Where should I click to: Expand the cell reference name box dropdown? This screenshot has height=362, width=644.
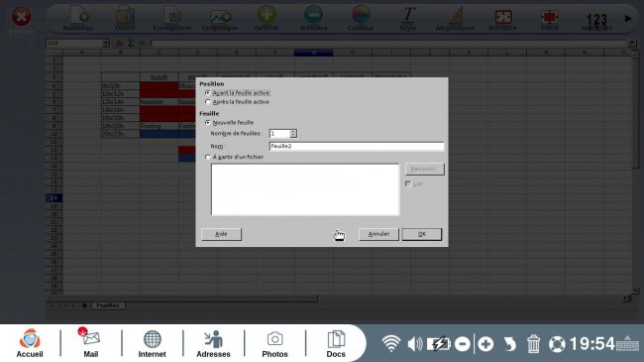coord(106,44)
